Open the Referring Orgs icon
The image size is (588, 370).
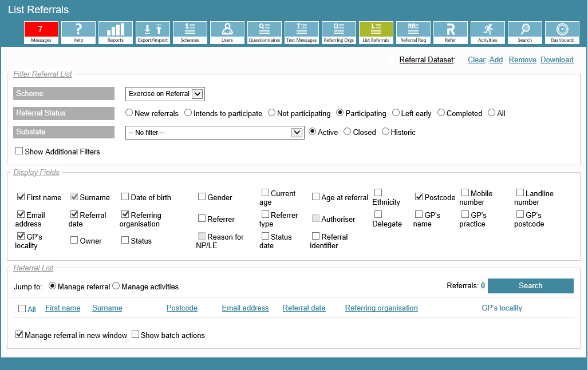click(338, 33)
